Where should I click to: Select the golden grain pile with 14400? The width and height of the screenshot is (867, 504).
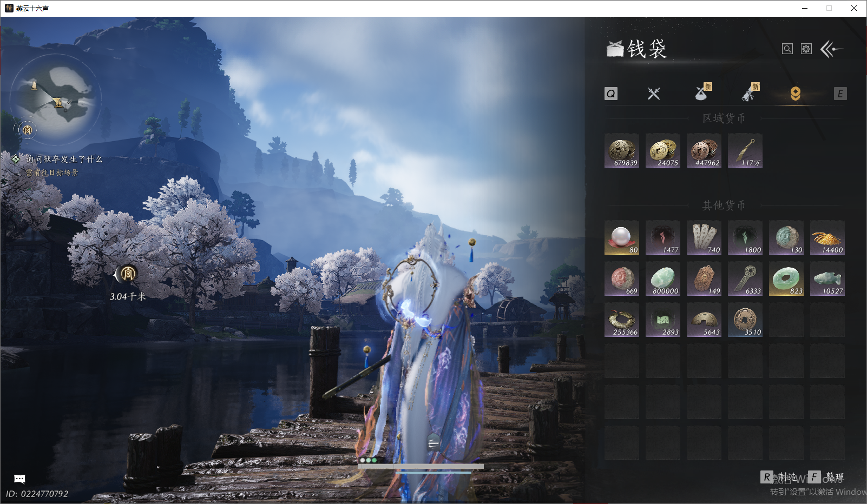(x=827, y=238)
